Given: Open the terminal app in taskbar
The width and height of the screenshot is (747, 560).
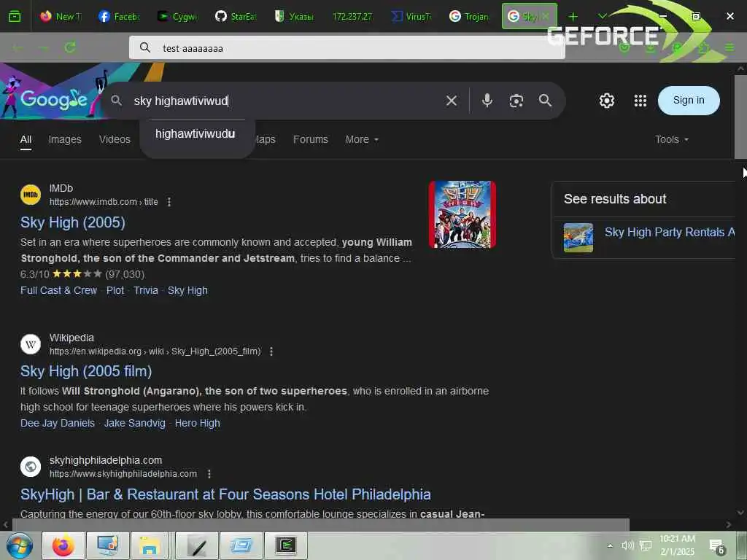Looking at the screenshot, I should [x=286, y=545].
